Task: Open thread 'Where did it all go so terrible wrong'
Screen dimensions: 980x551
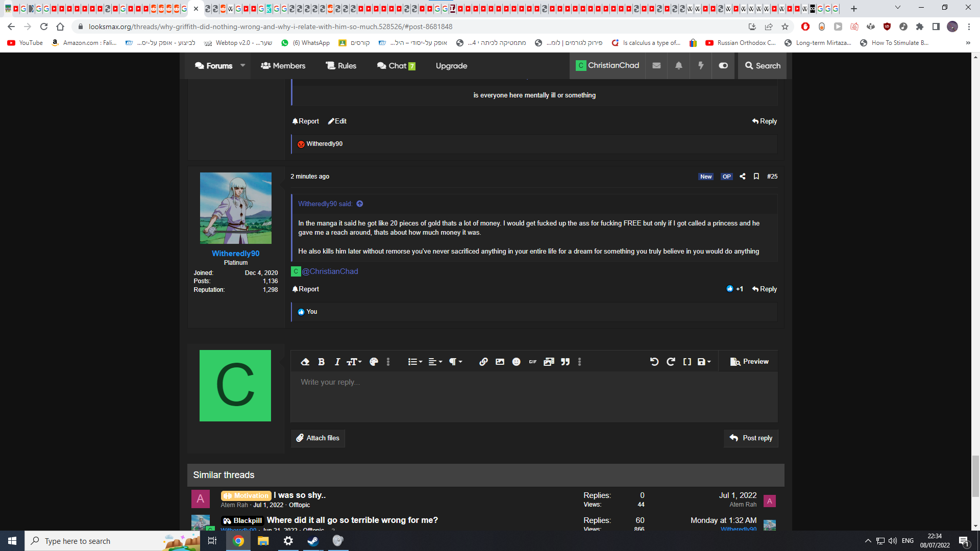Action: tap(352, 520)
